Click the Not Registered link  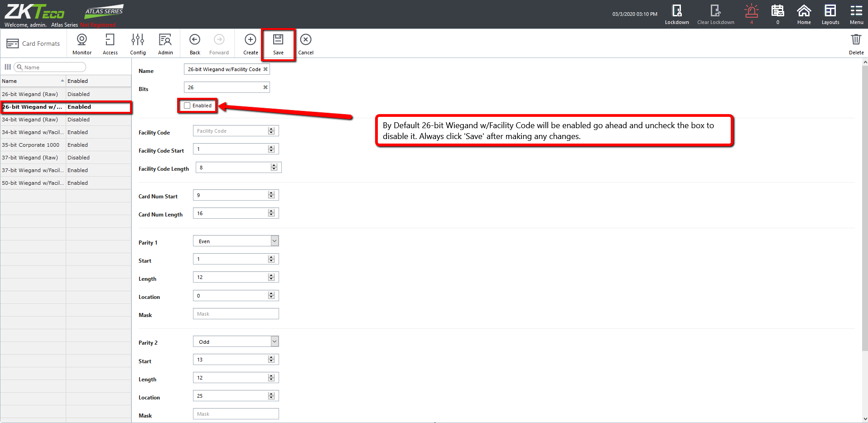click(98, 25)
